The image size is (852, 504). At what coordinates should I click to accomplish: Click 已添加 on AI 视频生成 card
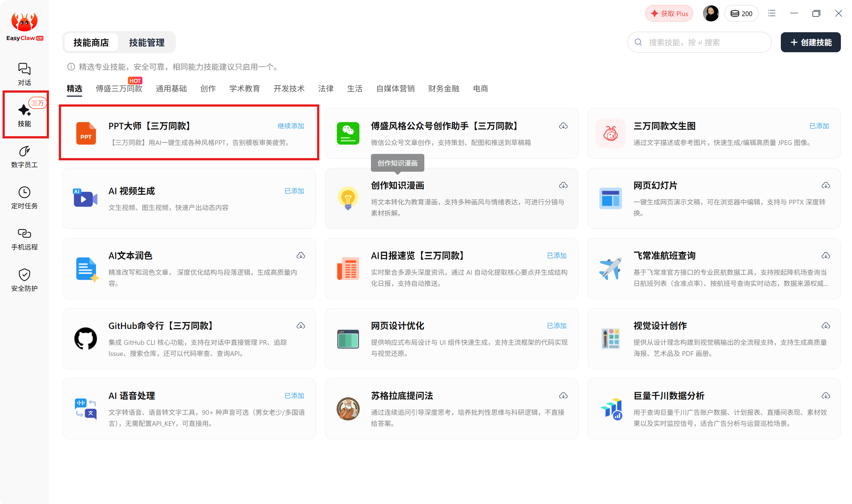coord(294,191)
